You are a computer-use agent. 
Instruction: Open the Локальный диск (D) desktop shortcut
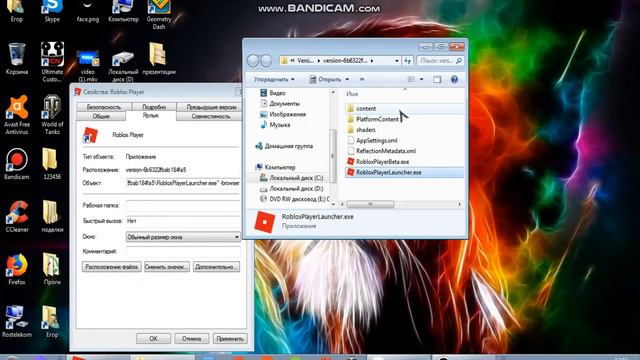click(123, 66)
